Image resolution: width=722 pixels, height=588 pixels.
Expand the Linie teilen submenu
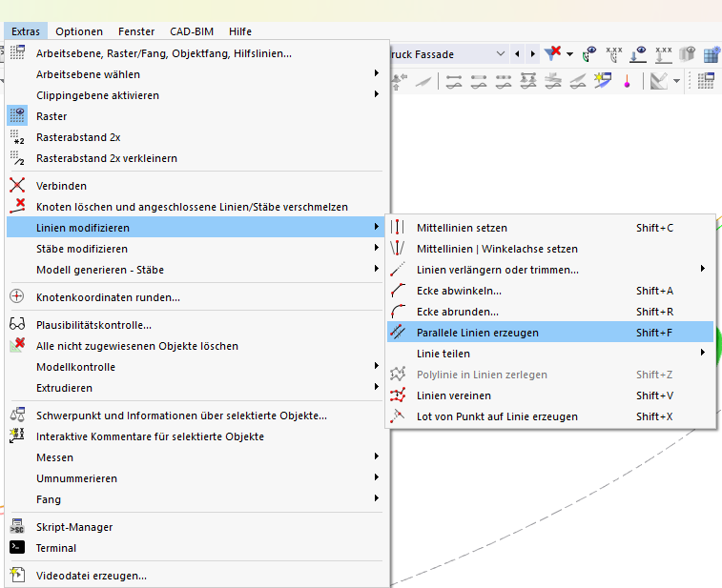[550, 354]
